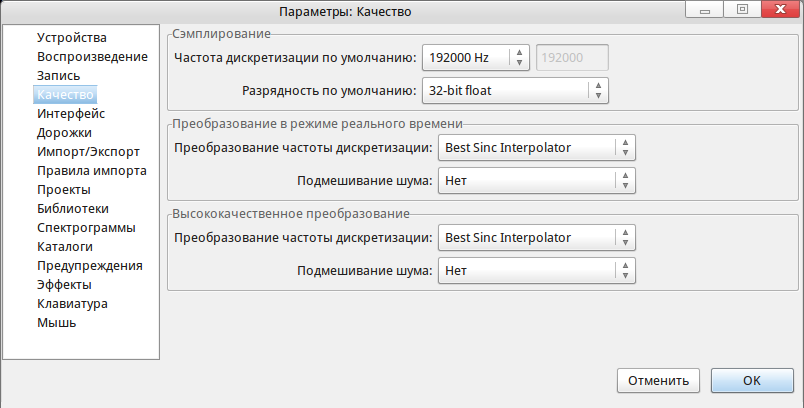Open high-quality sample rate converter dropdown
The image size is (804, 408).
[537, 238]
